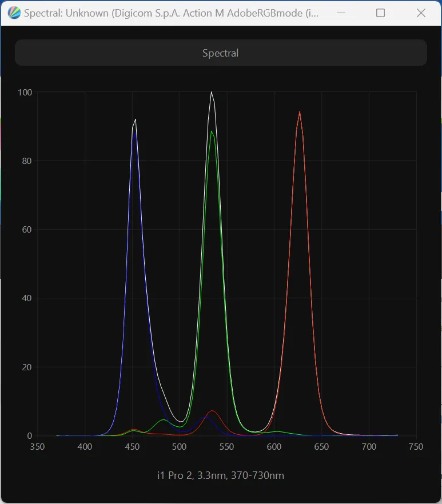Minimize the Spectral window

[x=340, y=13]
